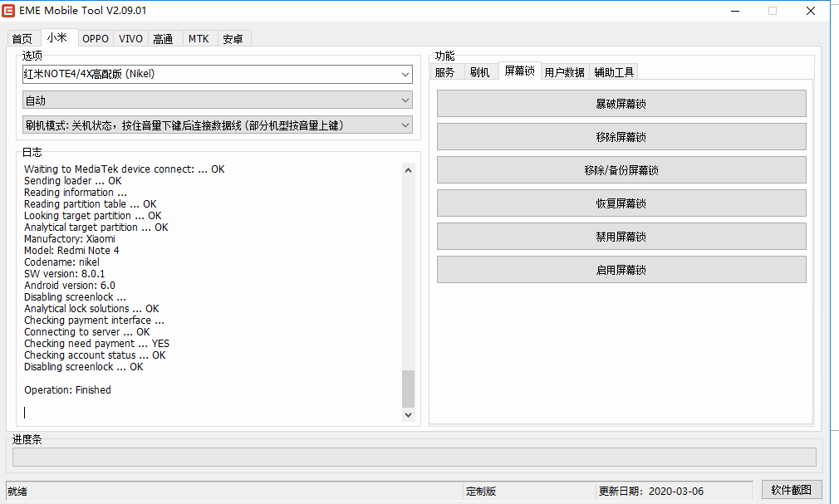Select the 屏幕锁 function tab
The height and width of the screenshot is (504, 839).
(x=519, y=71)
